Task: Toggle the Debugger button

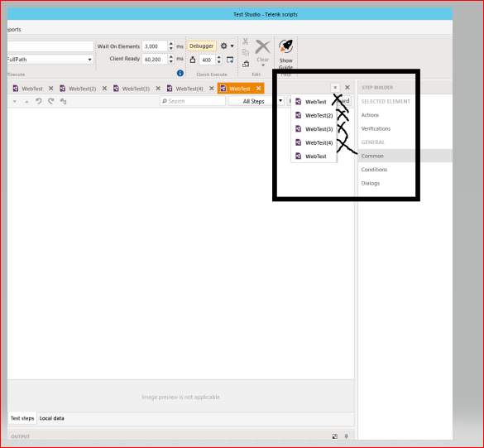Action: [x=202, y=46]
